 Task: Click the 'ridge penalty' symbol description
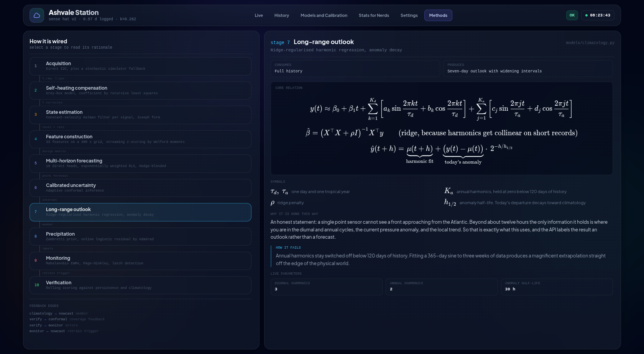[x=291, y=203]
